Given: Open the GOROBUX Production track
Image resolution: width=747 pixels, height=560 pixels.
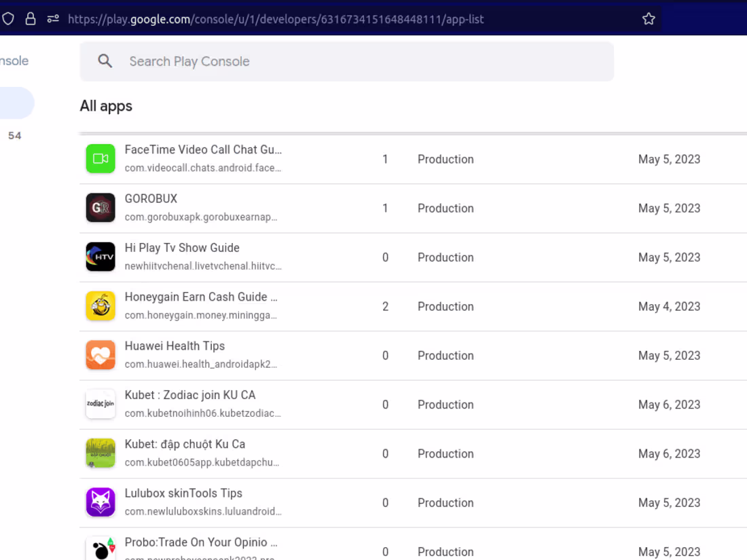Looking at the screenshot, I should click(445, 208).
